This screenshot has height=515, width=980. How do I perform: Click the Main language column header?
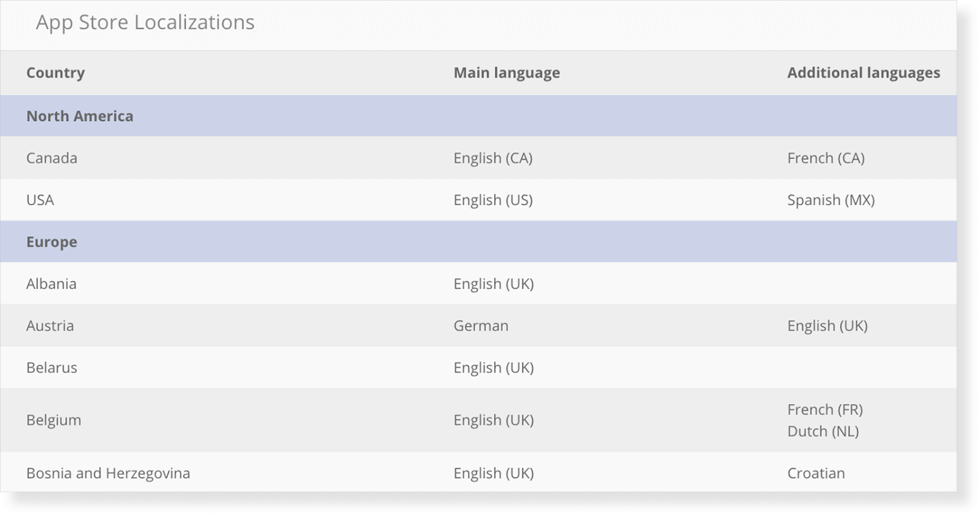[x=507, y=73]
